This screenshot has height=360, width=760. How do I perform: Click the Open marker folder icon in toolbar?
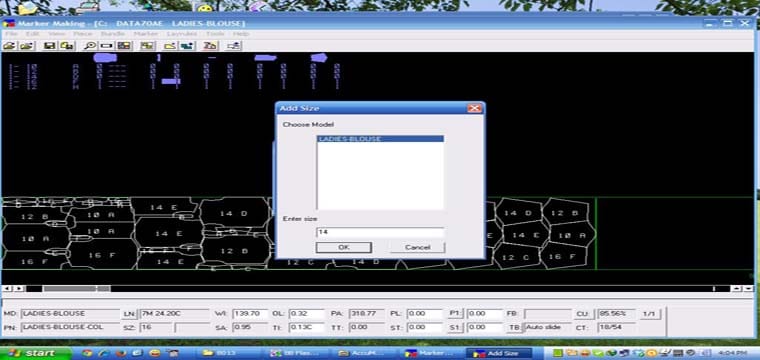[x=10, y=46]
